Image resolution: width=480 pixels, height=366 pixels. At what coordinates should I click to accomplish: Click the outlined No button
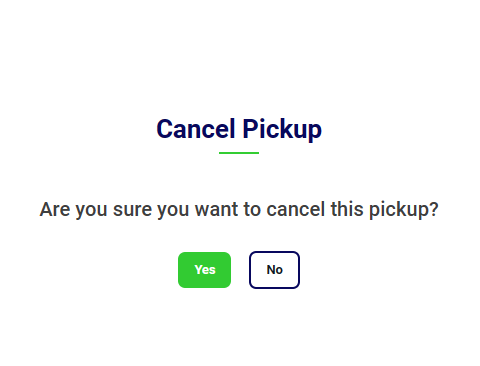(274, 270)
